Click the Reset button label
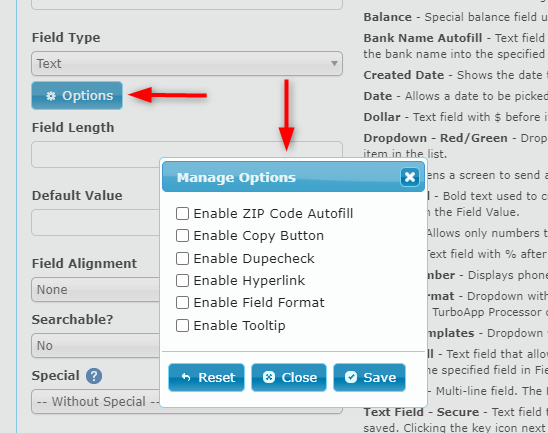Screen dimensions: 548x433 (217, 377)
